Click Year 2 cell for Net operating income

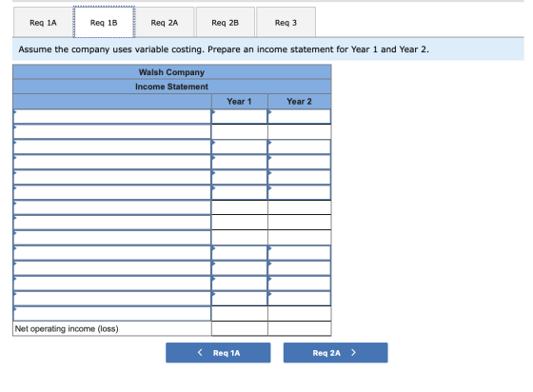300,328
